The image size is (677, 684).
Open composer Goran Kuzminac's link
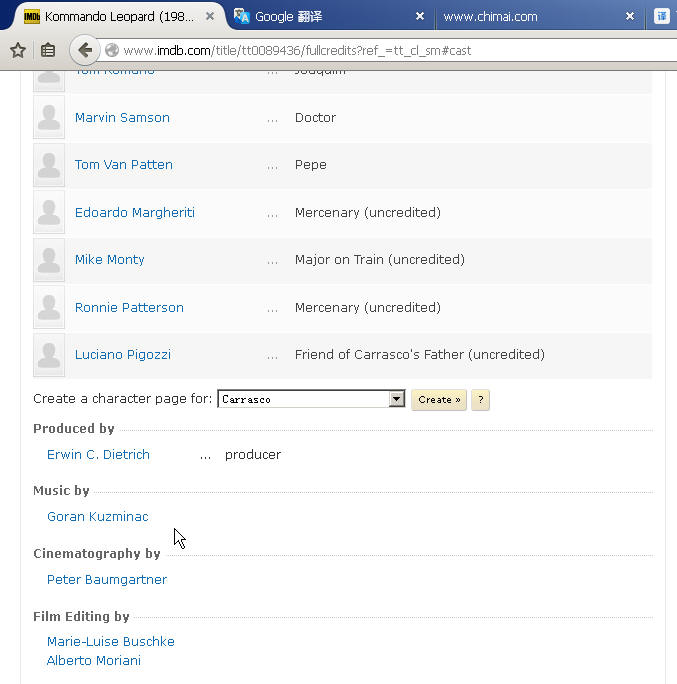(98, 516)
